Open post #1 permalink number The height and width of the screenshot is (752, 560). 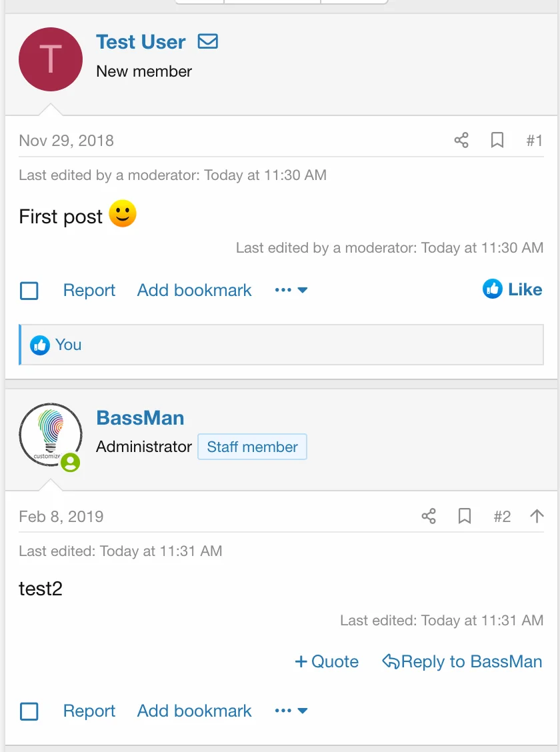click(x=534, y=140)
